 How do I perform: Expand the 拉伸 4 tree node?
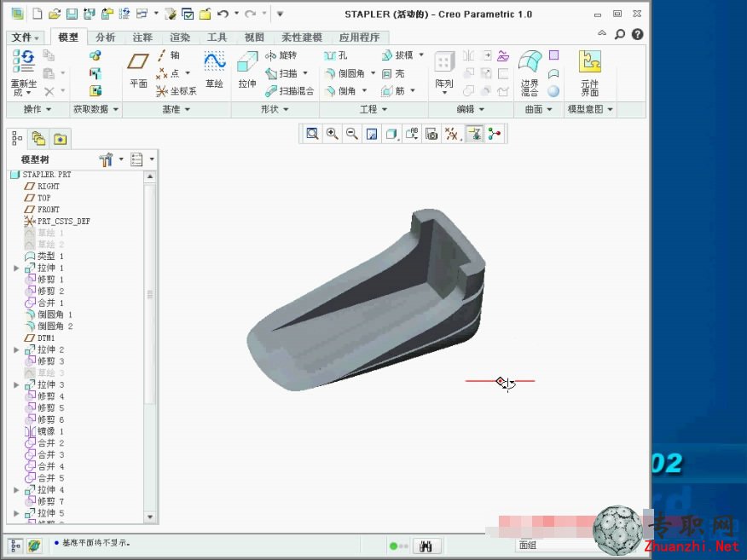tap(17, 490)
